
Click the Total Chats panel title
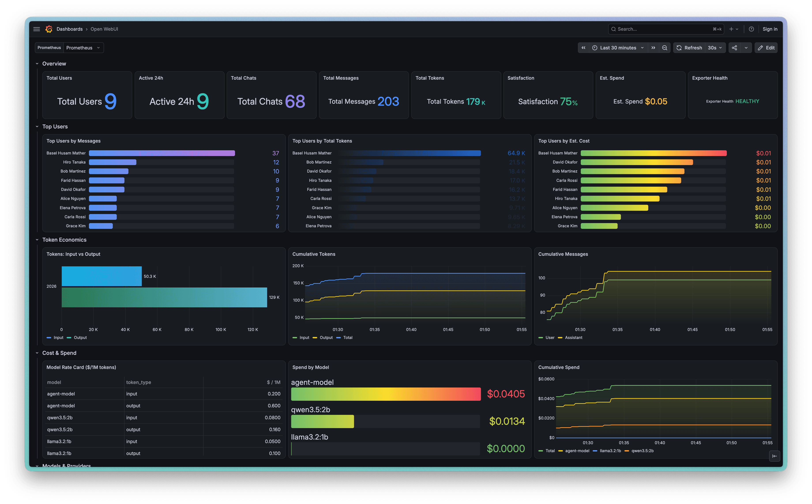point(244,78)
